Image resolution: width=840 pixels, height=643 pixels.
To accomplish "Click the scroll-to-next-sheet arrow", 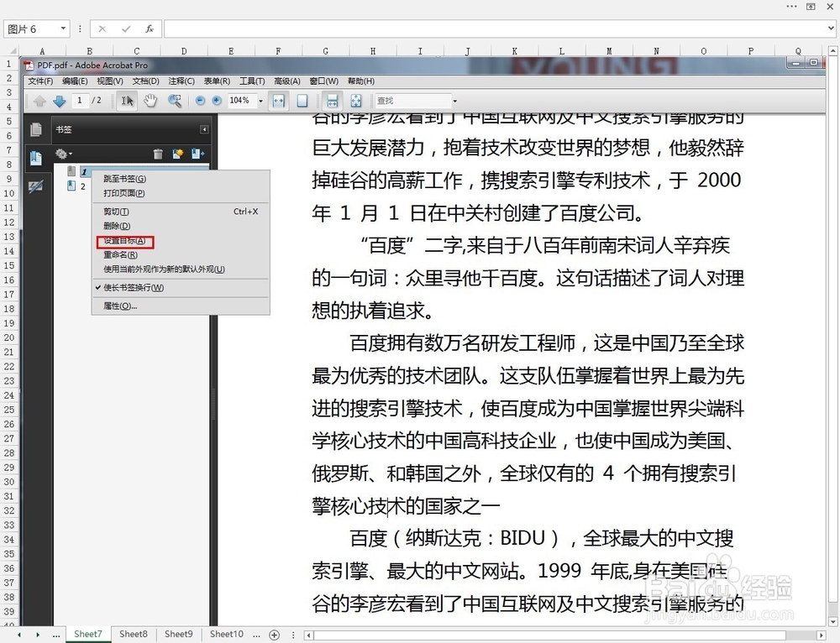I will (x=38, y=635).
